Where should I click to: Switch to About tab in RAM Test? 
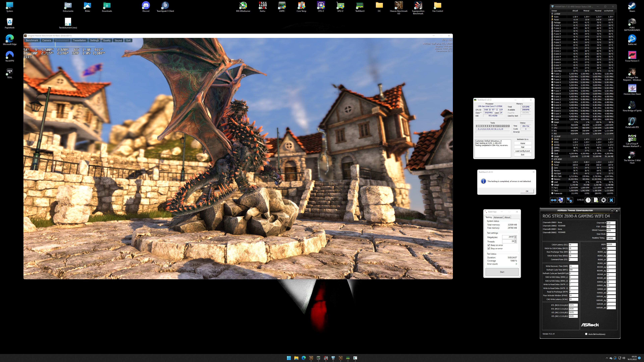507,217
